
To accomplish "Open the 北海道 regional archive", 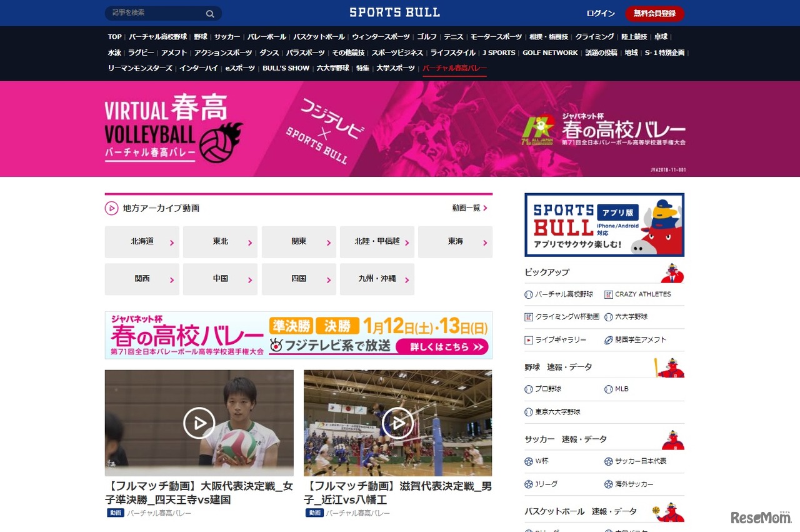I will click(142, 242).
